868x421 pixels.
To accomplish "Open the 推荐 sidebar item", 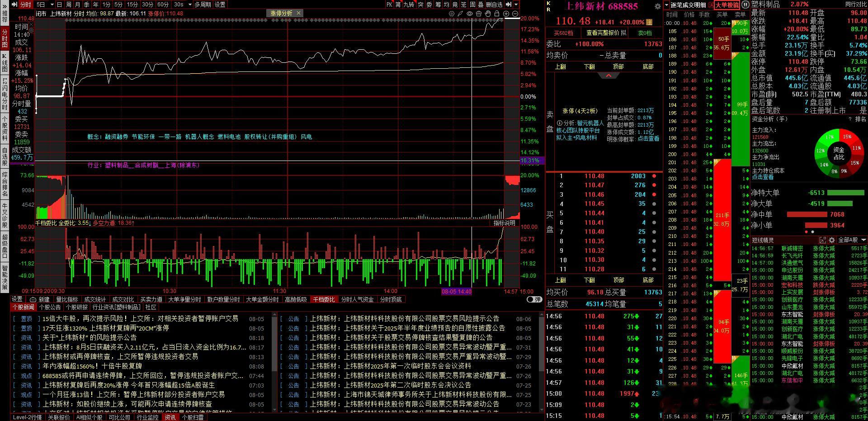I will [x=5, y=17].
